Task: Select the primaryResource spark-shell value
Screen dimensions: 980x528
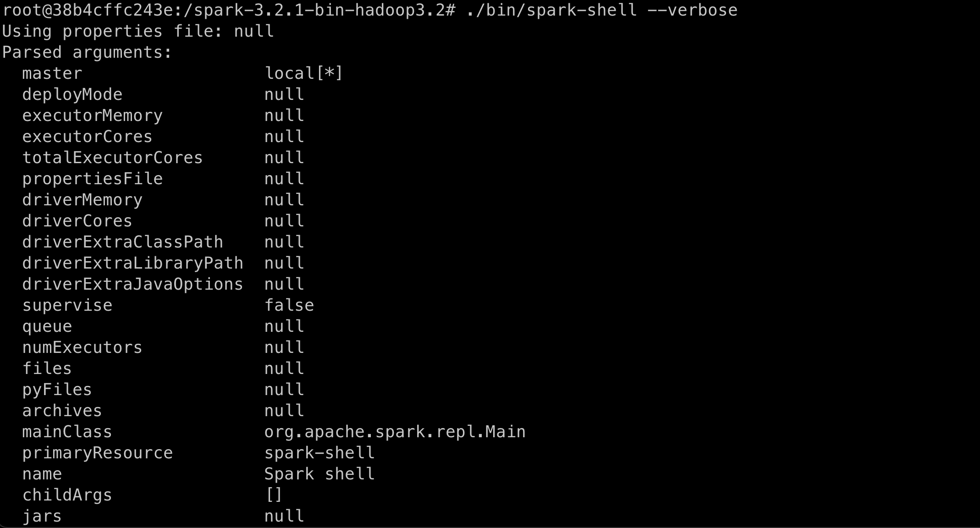Action: pos(319,452)
